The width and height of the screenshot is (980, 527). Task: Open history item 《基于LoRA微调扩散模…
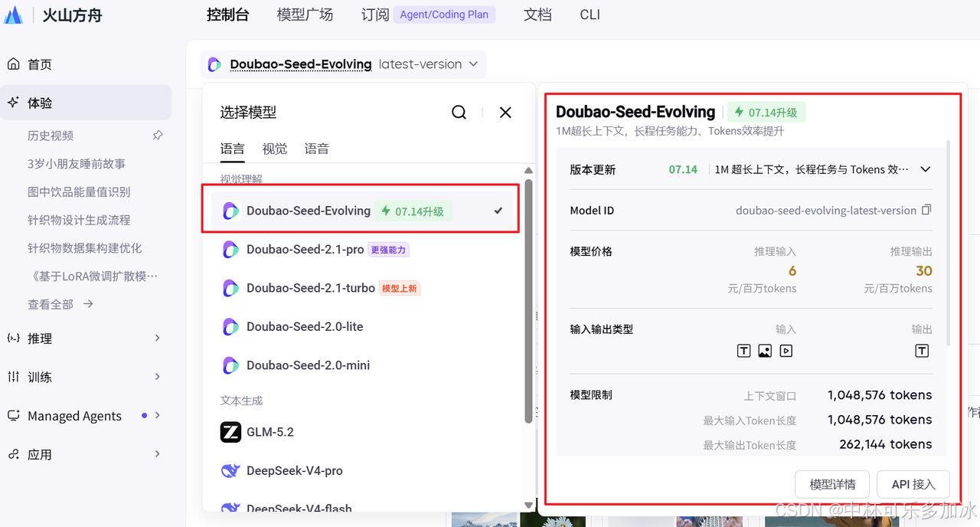[93, 276]
